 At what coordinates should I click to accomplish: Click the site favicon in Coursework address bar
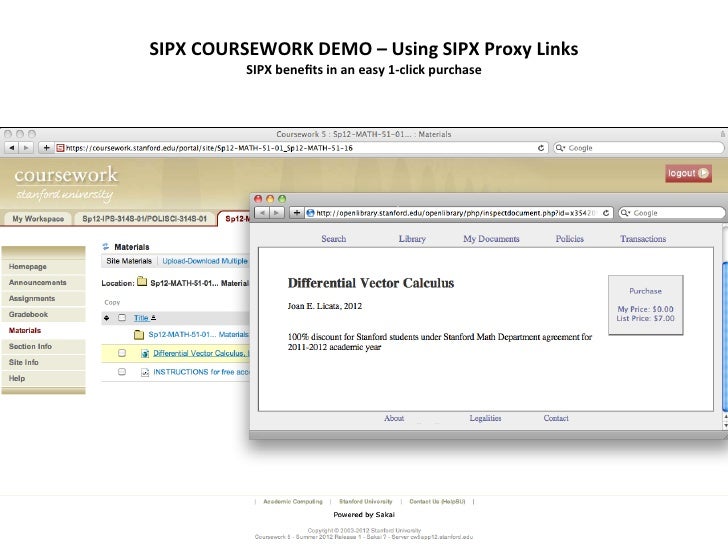60,148
